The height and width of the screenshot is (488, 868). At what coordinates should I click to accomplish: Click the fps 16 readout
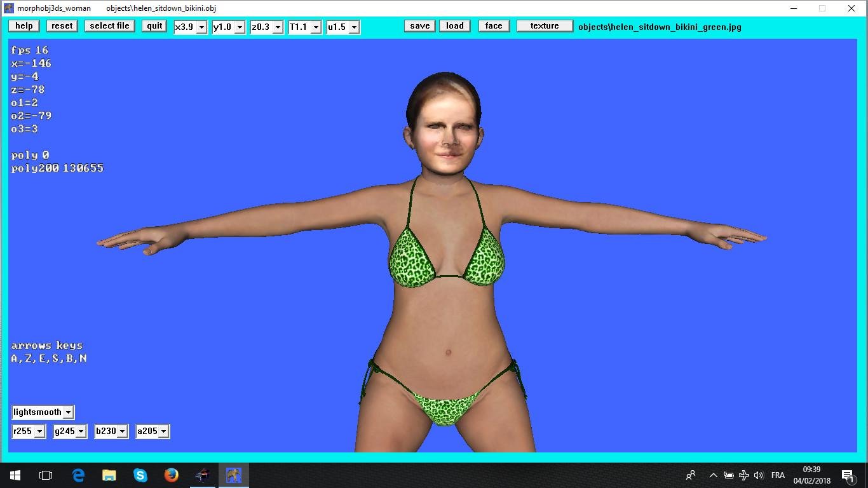[29, 50]
